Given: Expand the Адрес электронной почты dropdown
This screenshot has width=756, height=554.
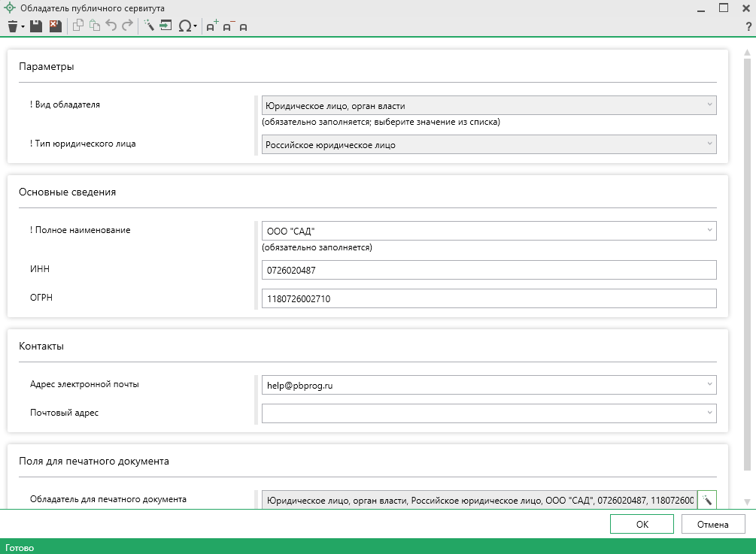Looking at the screenshot, I should point(709,385).
